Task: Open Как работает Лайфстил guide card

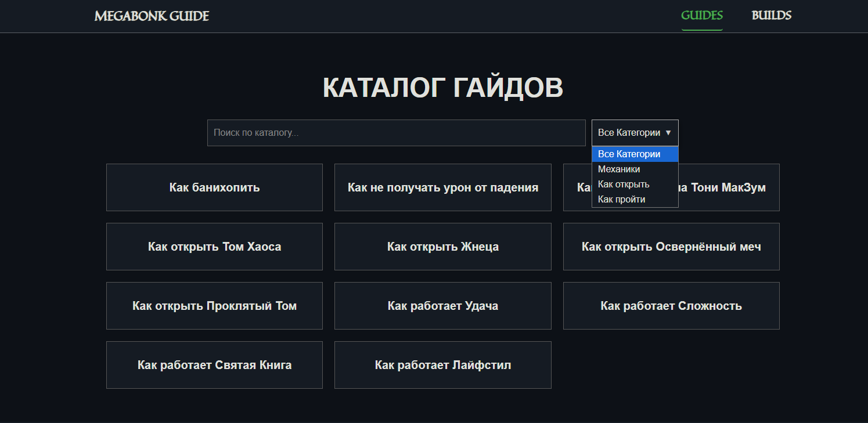Action: coord(442,365)
